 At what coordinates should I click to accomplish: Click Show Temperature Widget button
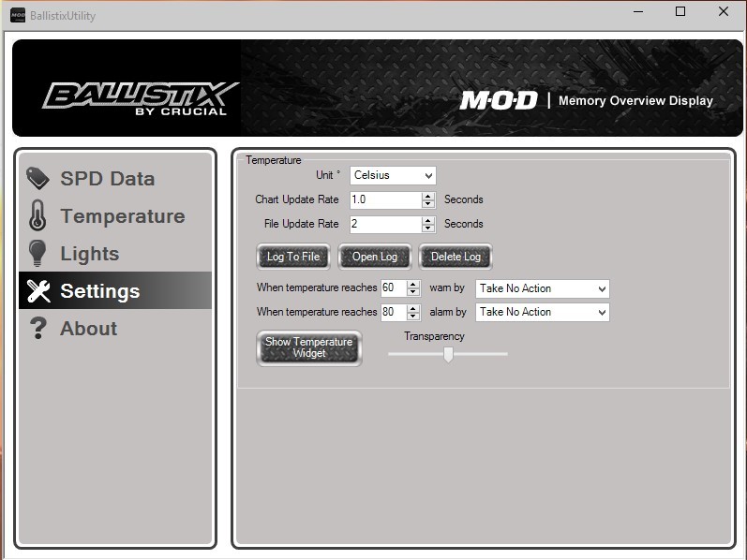click(308, 348)
